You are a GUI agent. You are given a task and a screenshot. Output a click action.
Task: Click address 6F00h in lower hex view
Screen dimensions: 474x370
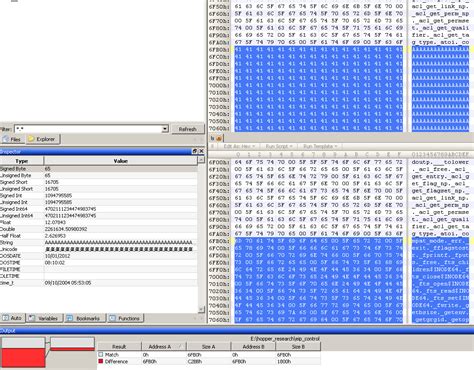(219, 162)
